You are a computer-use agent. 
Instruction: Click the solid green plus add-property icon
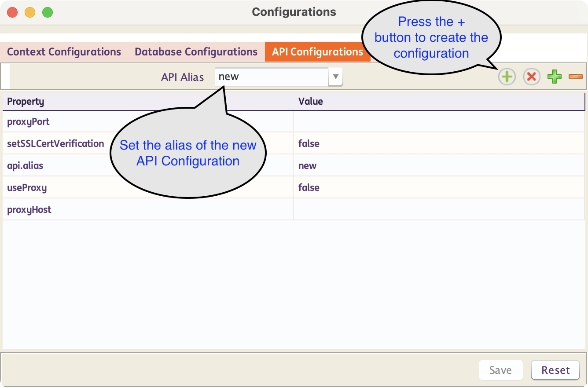(554, 77)
